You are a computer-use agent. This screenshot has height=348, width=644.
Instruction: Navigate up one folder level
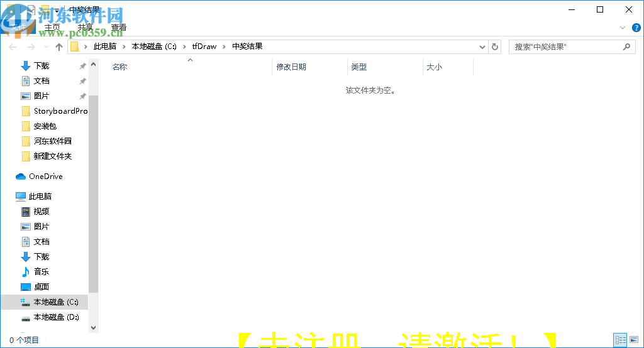click(58, 46)
